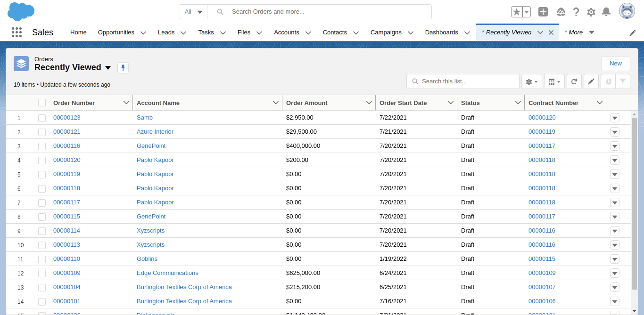The height and width of the screenshot is (315, 644).
Task: Open the Global Actions plus icon
Action: pos(543,12)
